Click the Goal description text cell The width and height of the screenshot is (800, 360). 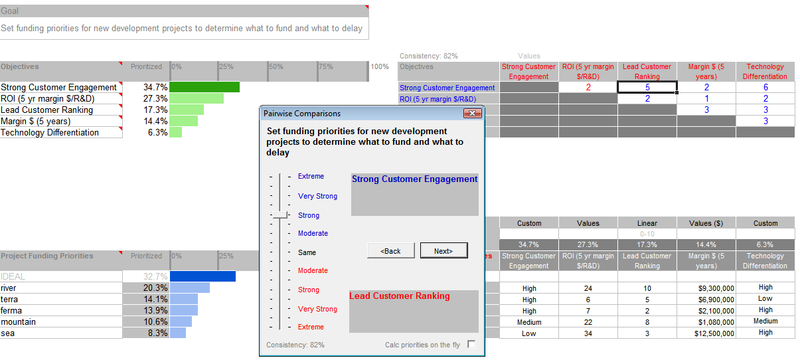click(184, 29)
